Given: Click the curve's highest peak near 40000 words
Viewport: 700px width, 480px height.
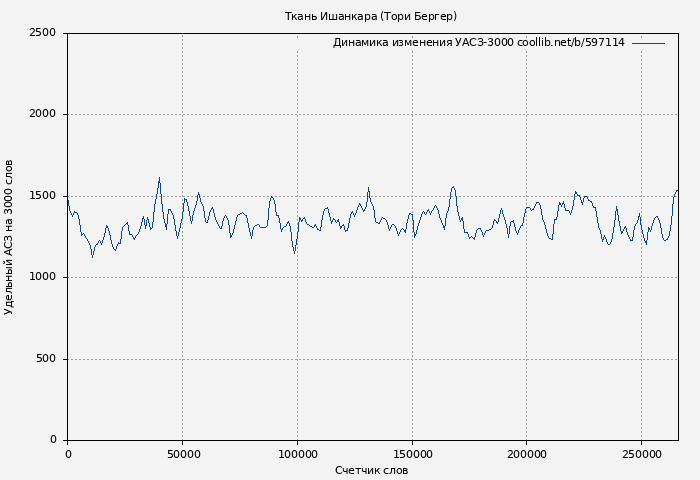Looking at the screenshot, I should click(159, 178).
